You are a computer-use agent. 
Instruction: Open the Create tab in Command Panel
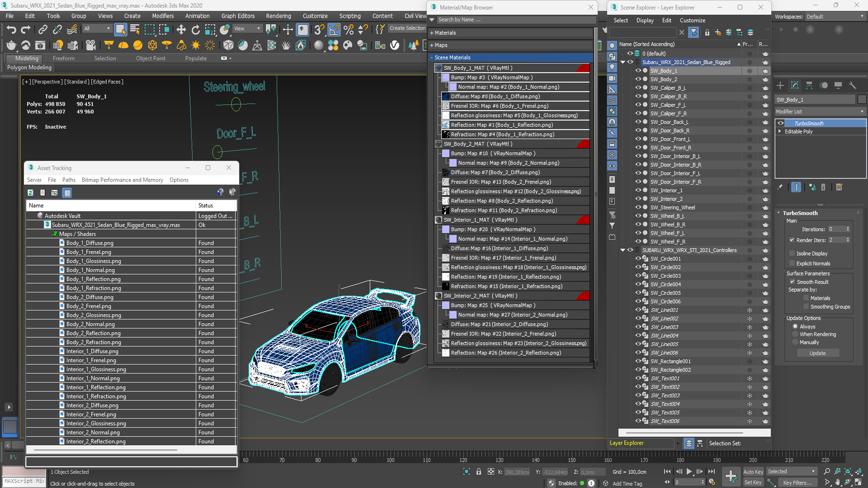point(780,85)
